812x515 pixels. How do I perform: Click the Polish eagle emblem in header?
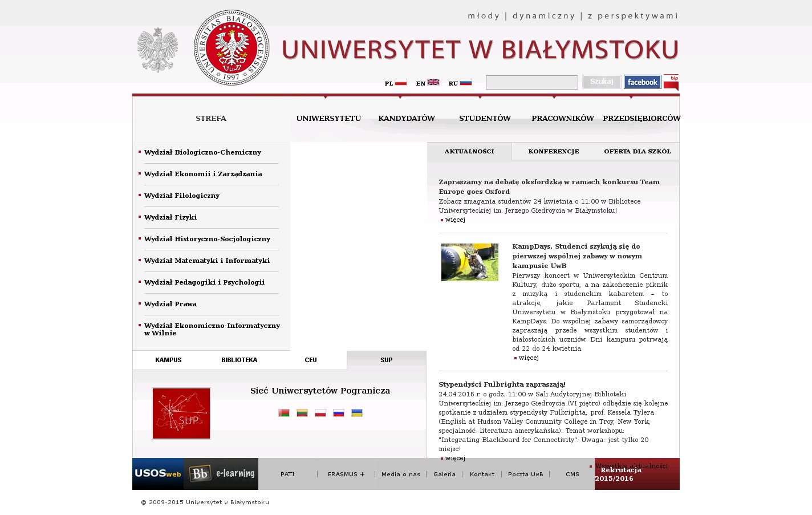[x=157, y=50]
